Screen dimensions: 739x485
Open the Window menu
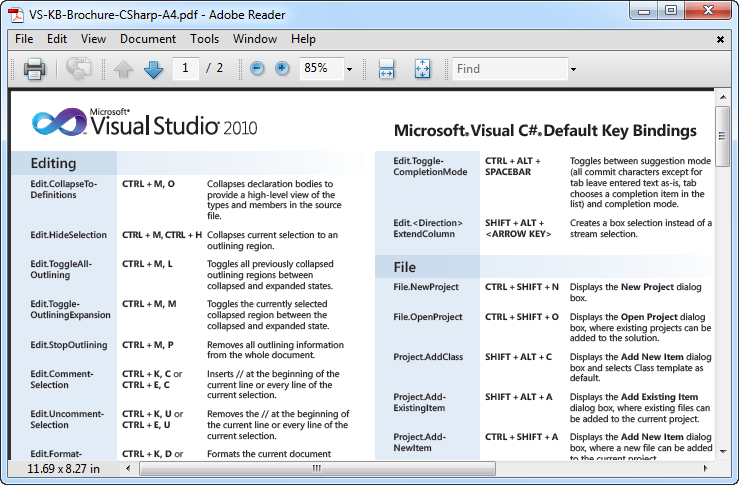(255, 39)
